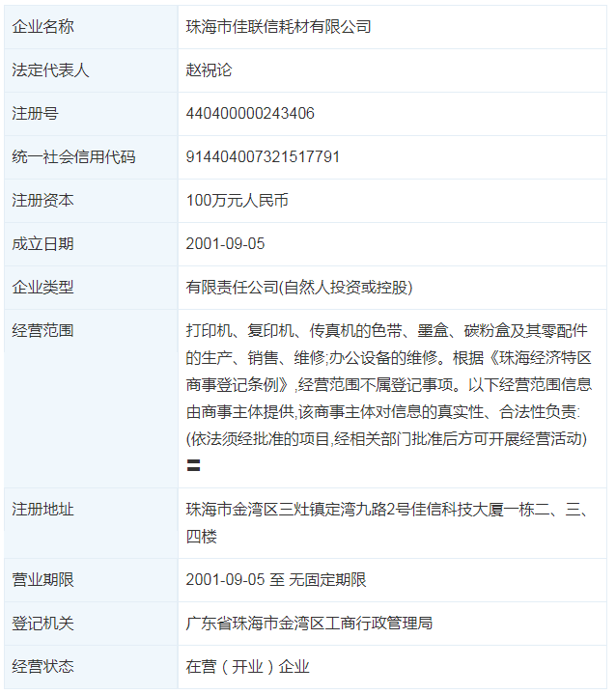This screenshot has height=694, width=616.
Task: Click the company name 珠海市佳联信耗材有限公司
Action: click(278, 27)
